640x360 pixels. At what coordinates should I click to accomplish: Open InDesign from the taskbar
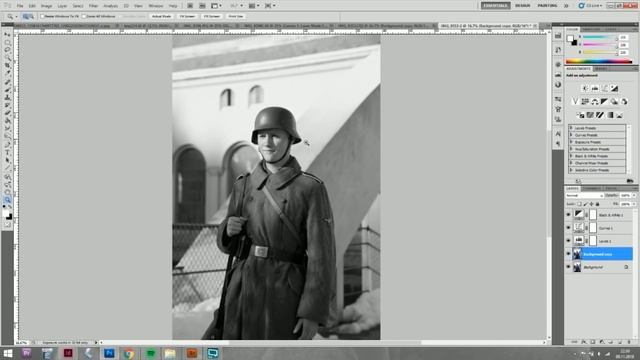click(68, 353)
